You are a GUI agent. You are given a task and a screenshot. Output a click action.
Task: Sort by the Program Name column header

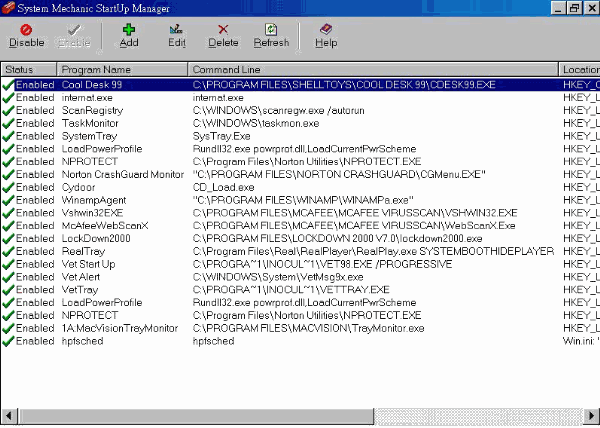point(122,70)
